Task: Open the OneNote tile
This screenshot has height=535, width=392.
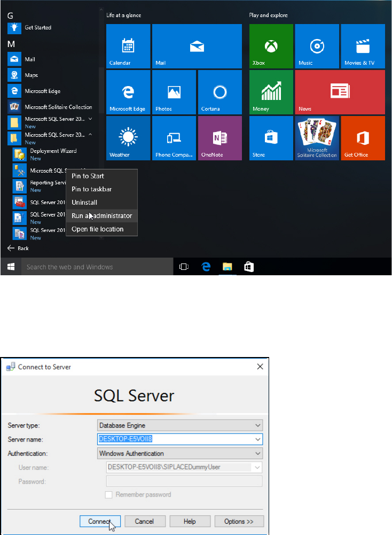Action: click(x=219, y=138)
